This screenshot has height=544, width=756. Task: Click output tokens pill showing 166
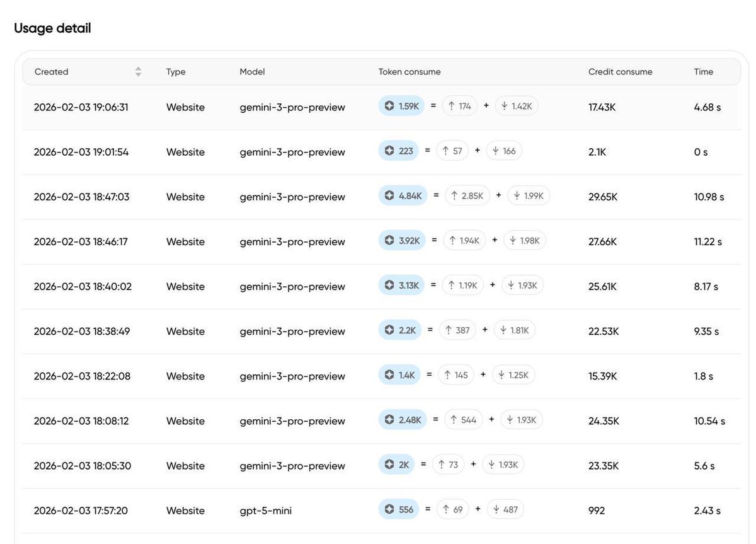click(504, 151)
